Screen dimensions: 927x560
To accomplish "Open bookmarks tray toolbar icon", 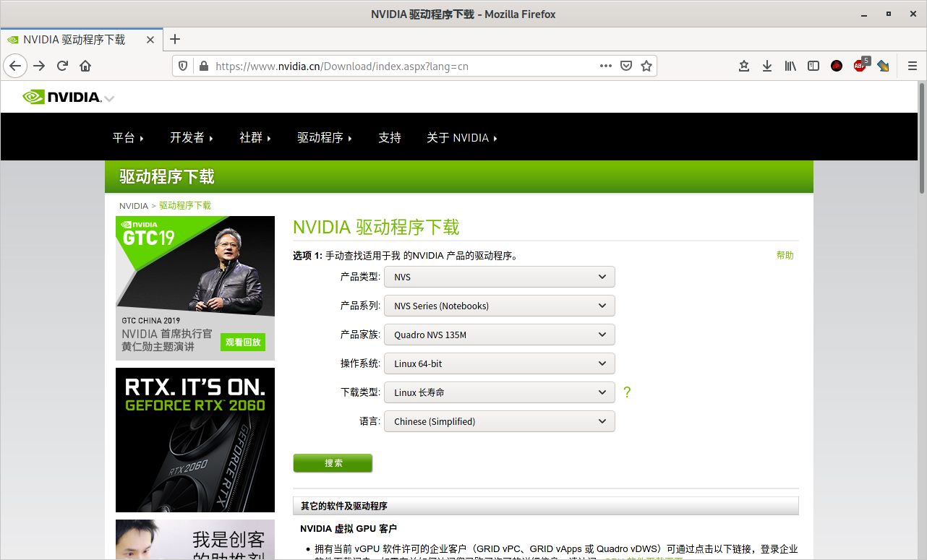I will click(744, 66).
